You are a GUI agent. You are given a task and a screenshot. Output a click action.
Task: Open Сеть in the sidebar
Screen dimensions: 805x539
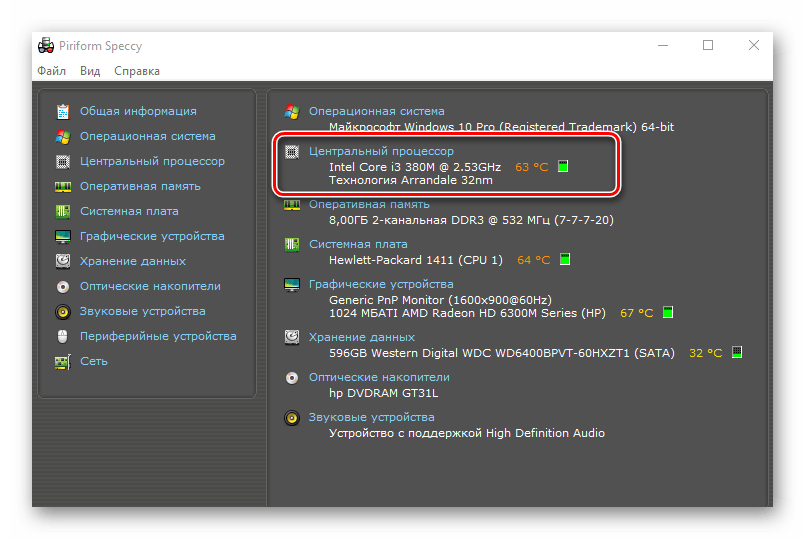93,361
